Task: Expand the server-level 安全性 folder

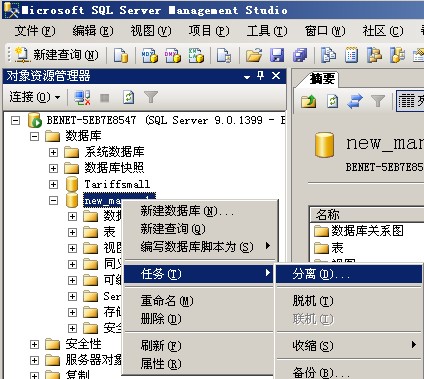Action: [x=34, y=344]
